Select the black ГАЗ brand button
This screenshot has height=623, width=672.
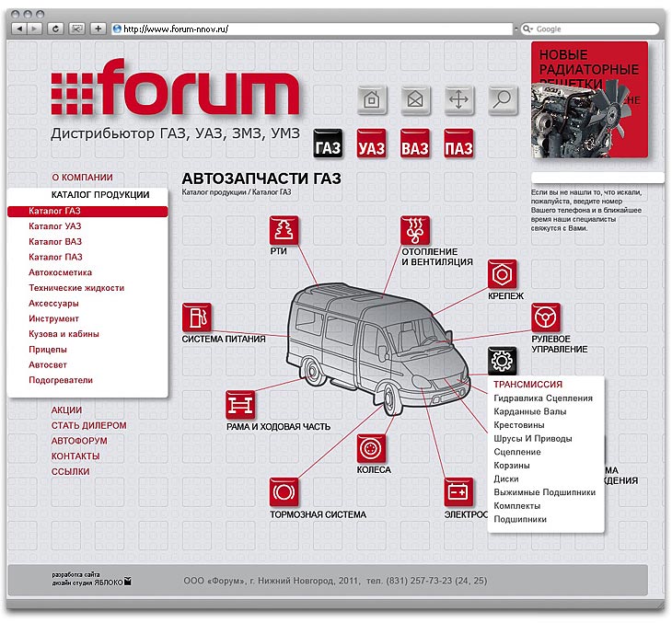pyautogui.click(x=328, y=144)
